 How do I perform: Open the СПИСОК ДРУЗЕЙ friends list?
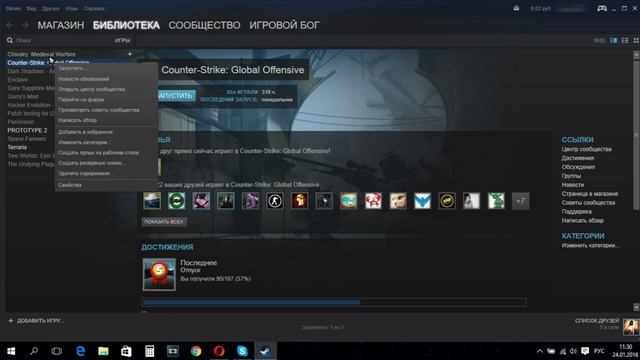click(x=597, y=321)
